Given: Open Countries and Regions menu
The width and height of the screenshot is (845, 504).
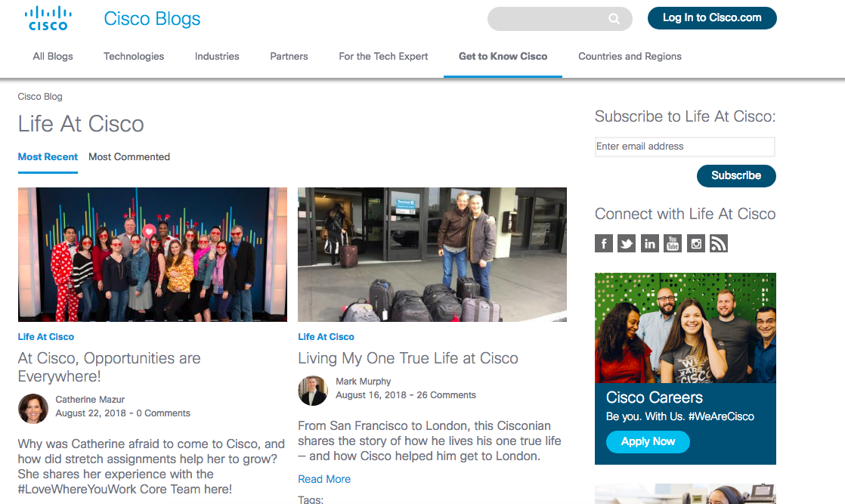Looking at the screenshot, I should click(x=630, y=56).
